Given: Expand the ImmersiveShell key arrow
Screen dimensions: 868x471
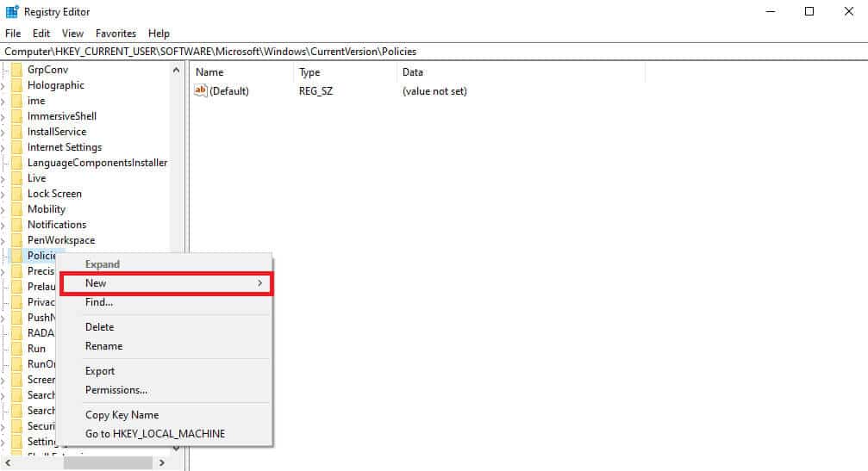Looking at the screenshot, I should 3,116.
